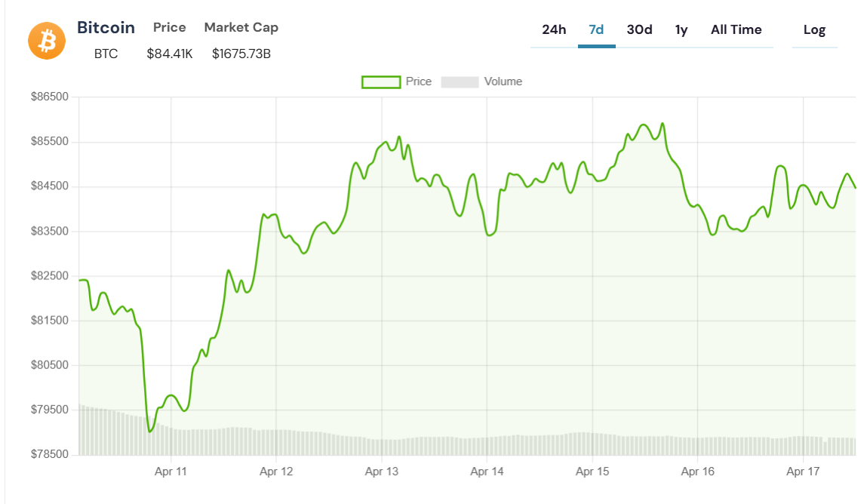Click the $78500 y-axis label
The image size is (867, 504).
click(50, 454)
